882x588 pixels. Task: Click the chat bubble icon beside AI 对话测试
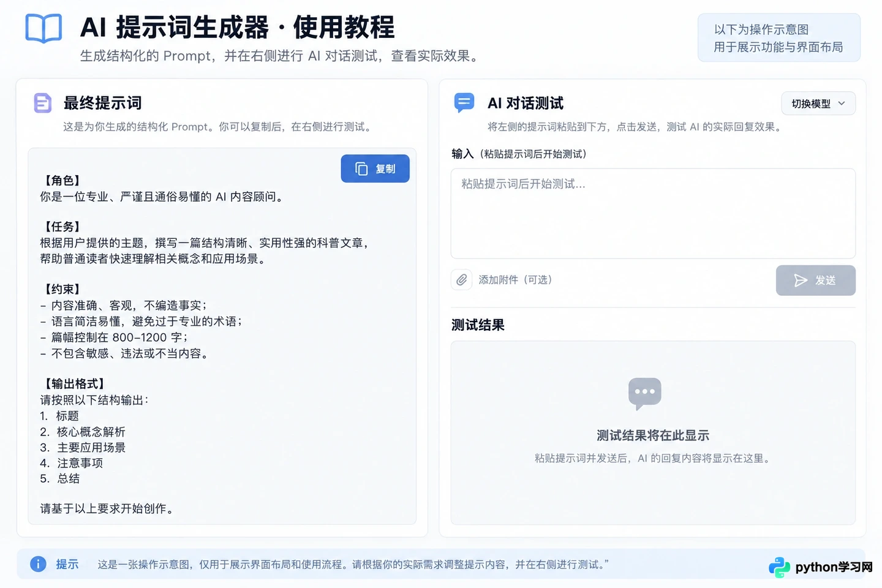point(464,102)
